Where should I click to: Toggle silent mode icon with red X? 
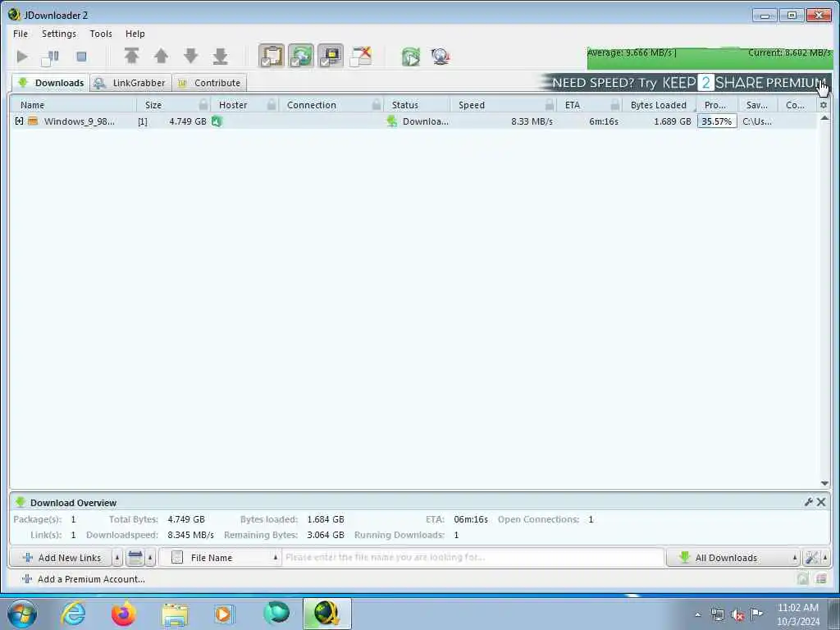[361, 57]
